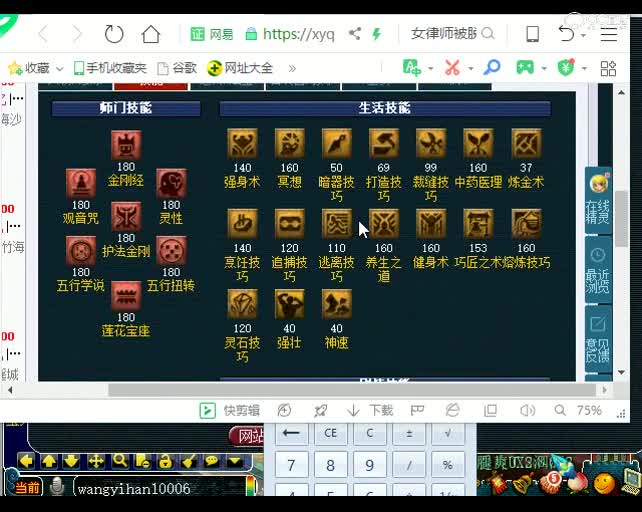Image resolution: width=642 pixels, height=512 pixels.
Task: Click the red scissors screenshot icon
Action: click(x=452, y=68)
